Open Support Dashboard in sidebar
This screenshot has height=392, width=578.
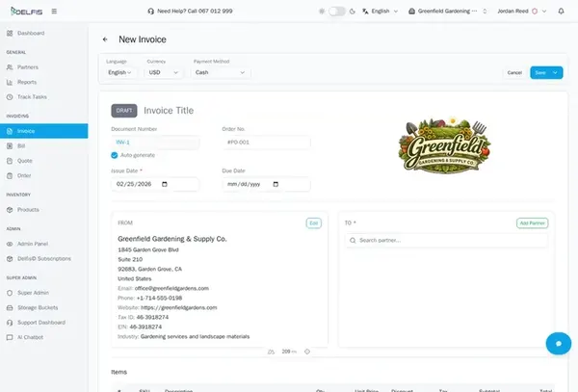(44, 323)
